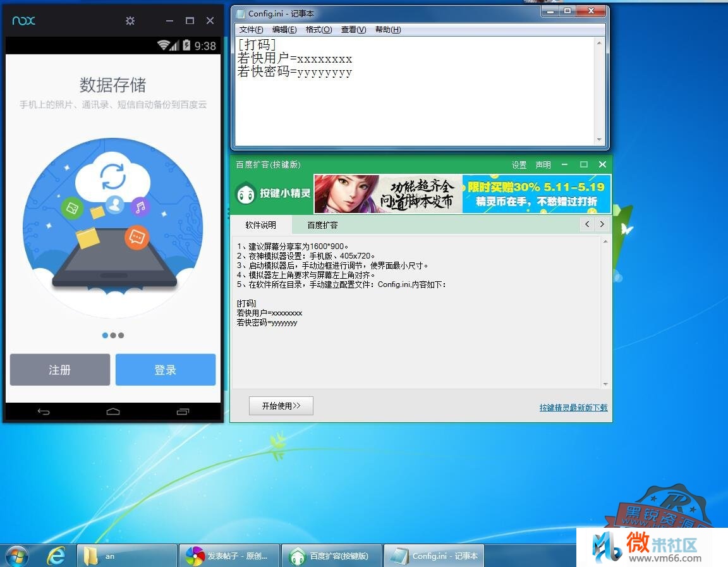Open the 'an' folder taskbar item

(x=127, y=556)
